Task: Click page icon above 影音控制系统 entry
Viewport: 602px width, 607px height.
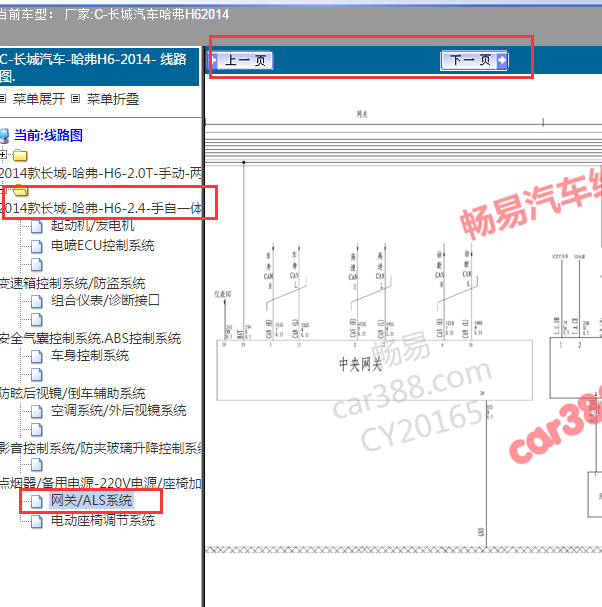Action: (37, 430)
